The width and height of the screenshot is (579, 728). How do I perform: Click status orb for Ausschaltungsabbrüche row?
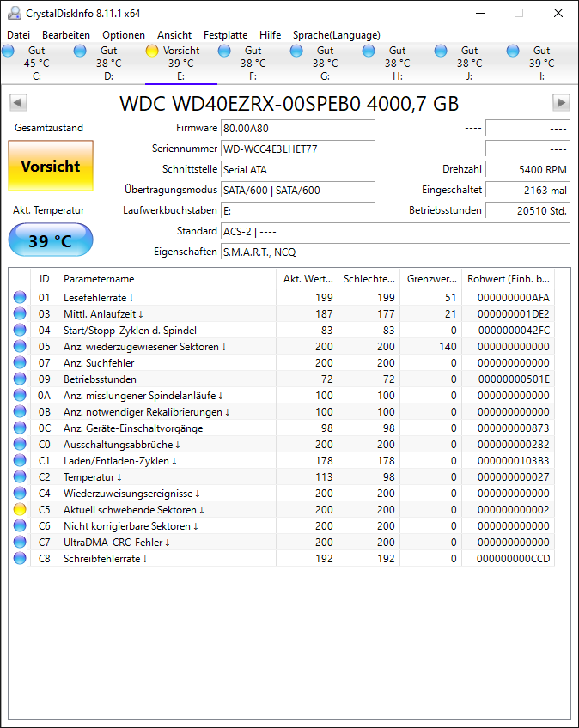20,445
